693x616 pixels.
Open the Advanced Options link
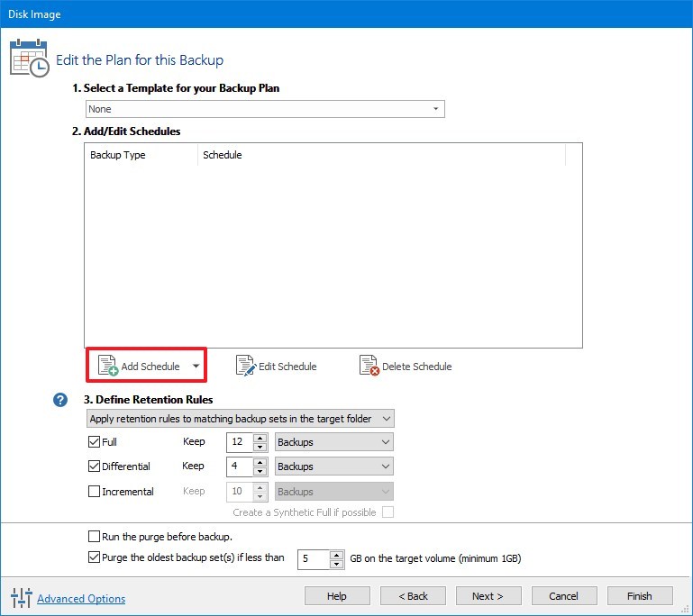tap(81, 599)
